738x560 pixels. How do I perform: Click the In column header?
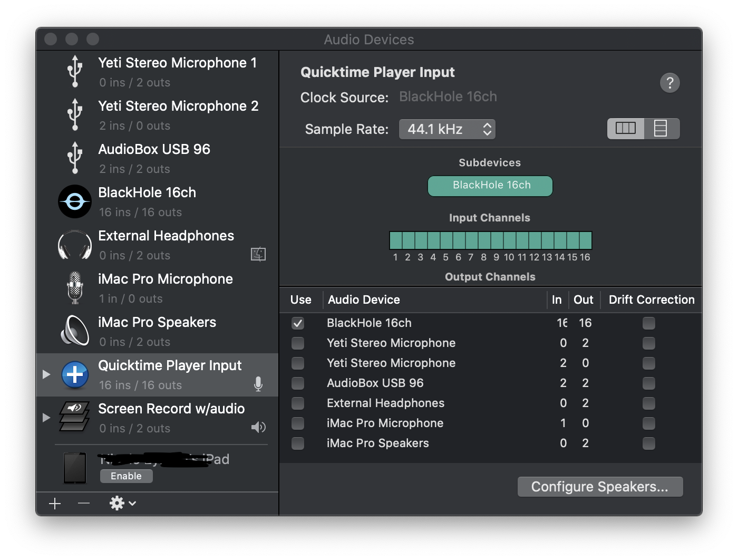coord(557,300)
